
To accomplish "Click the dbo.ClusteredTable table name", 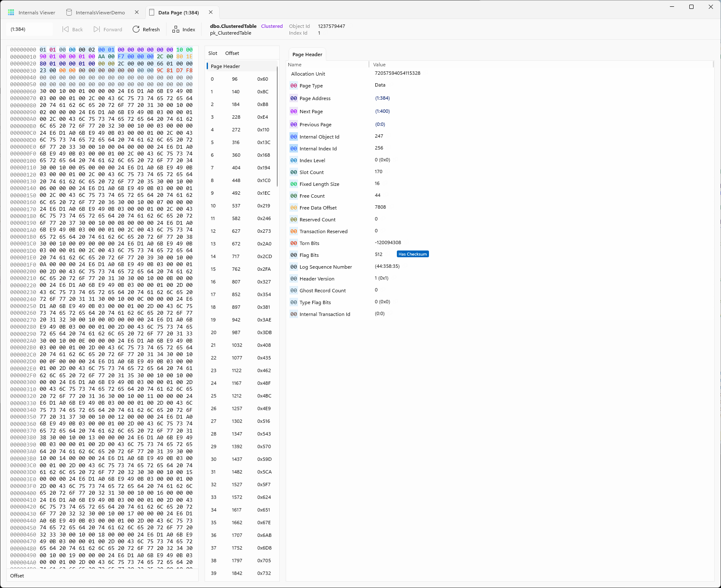I will coord(233,26).
